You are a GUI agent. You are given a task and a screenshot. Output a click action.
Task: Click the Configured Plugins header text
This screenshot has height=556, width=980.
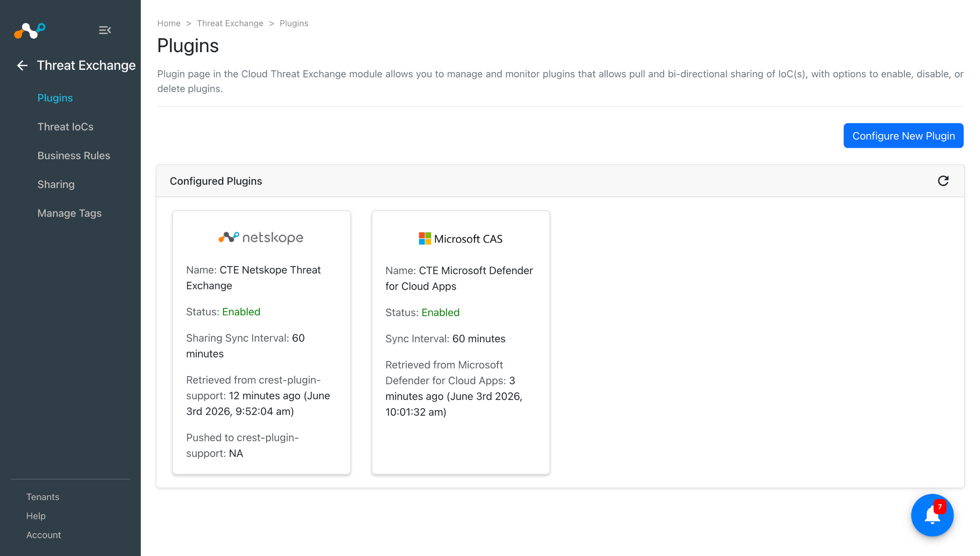216,181
